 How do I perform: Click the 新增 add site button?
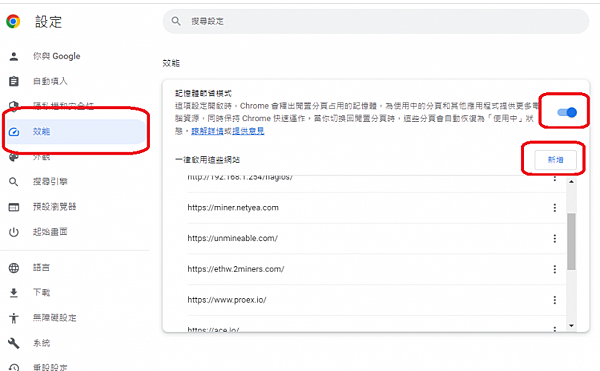pos(555,160)
